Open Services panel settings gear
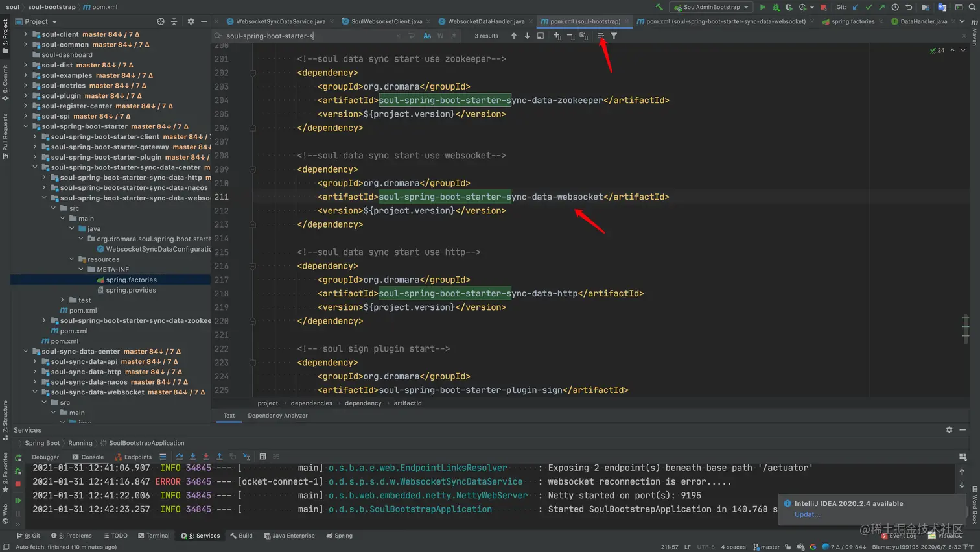980x552 pixels. tap(950, 430)
